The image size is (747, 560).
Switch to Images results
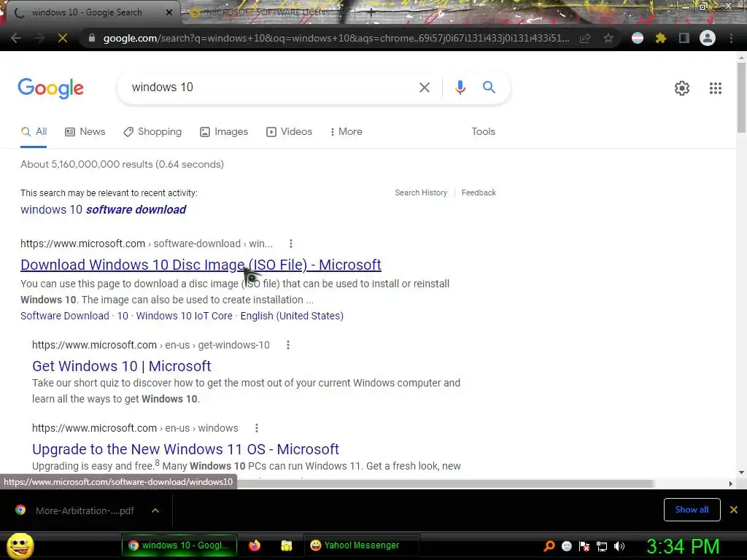tap(224, 132)
